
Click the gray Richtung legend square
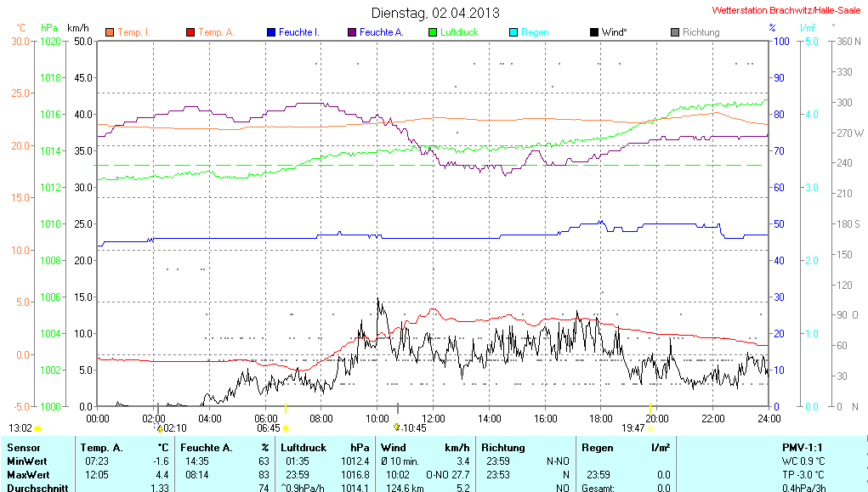675,32
